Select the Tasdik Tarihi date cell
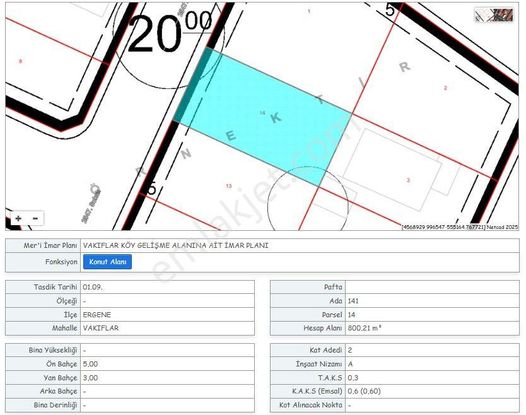The image size is (526, 415). coord(167,287)
